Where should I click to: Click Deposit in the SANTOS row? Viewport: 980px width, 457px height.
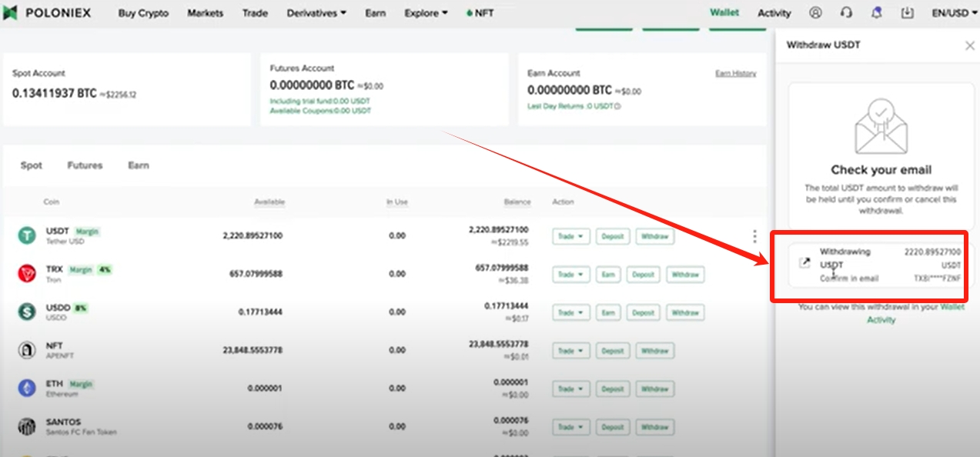tap(613, 426)
